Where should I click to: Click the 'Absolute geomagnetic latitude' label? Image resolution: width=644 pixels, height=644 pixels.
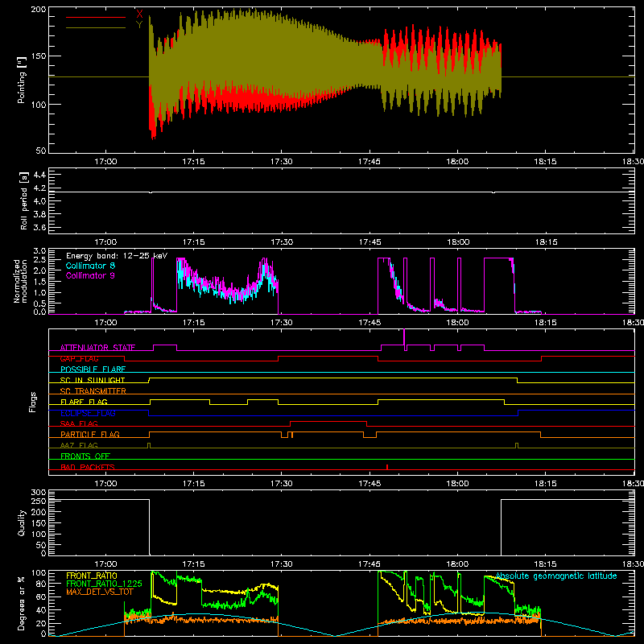coord(556,576)
